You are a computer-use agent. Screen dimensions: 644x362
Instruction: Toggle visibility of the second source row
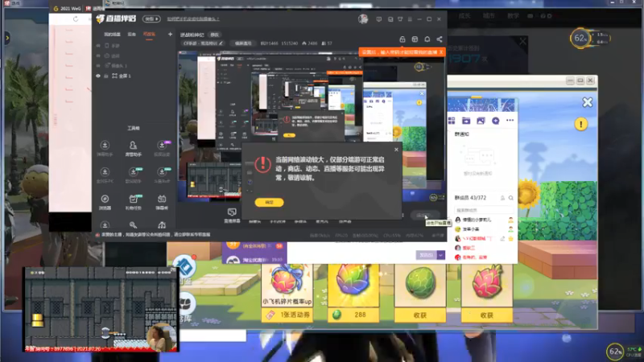98,56
